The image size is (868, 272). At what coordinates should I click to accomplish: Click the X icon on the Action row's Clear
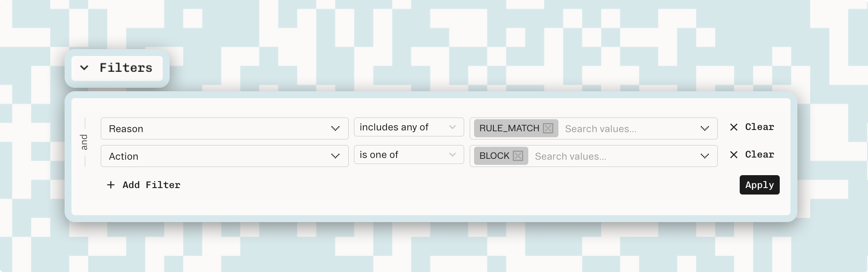tap(734, 155)
